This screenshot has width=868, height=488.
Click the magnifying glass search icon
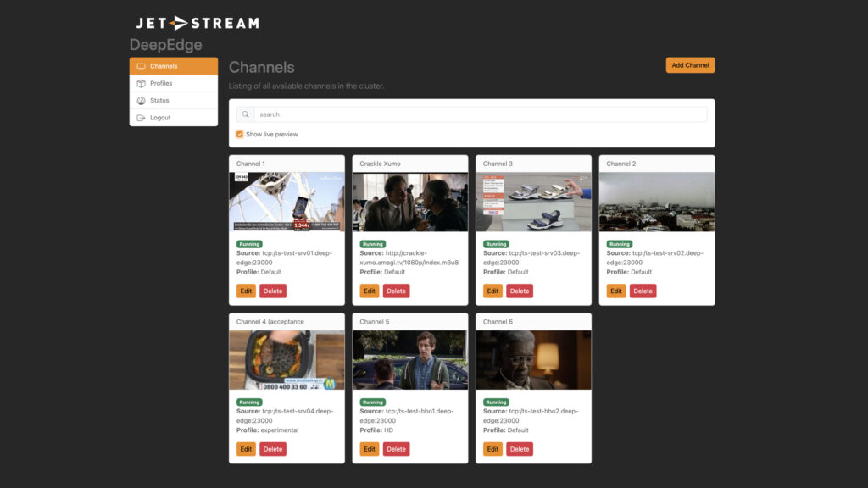point(245,114)
